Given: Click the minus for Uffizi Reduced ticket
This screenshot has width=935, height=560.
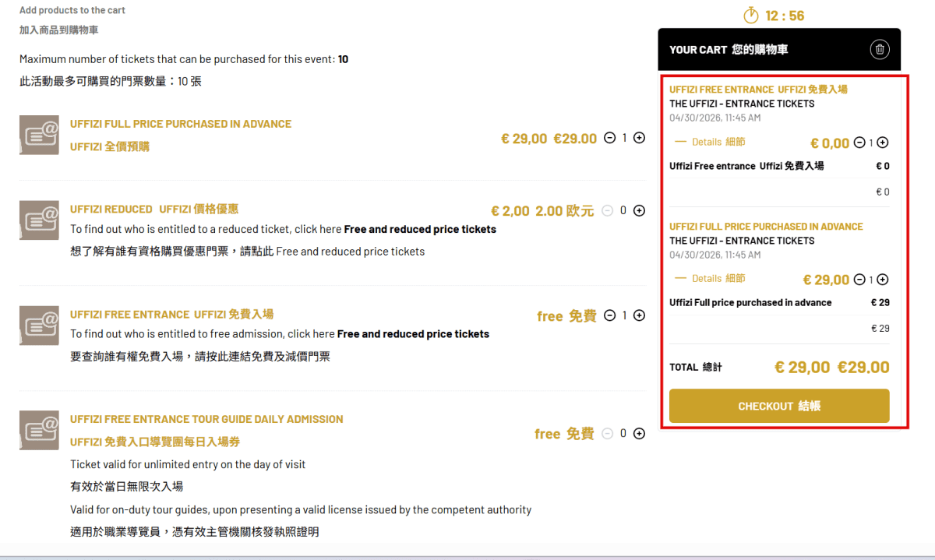Looking at the screenshot, I should point(609,210).
